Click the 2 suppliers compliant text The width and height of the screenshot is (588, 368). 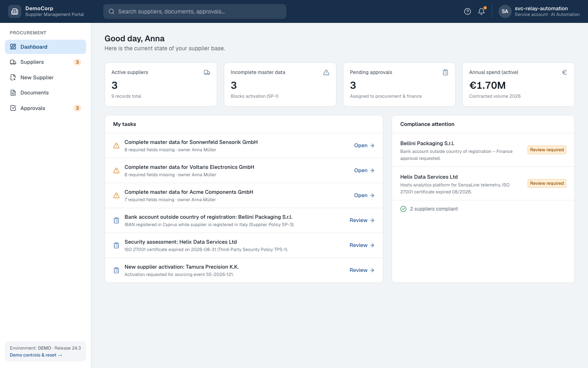pyautogui.click(x=434, y=209)
